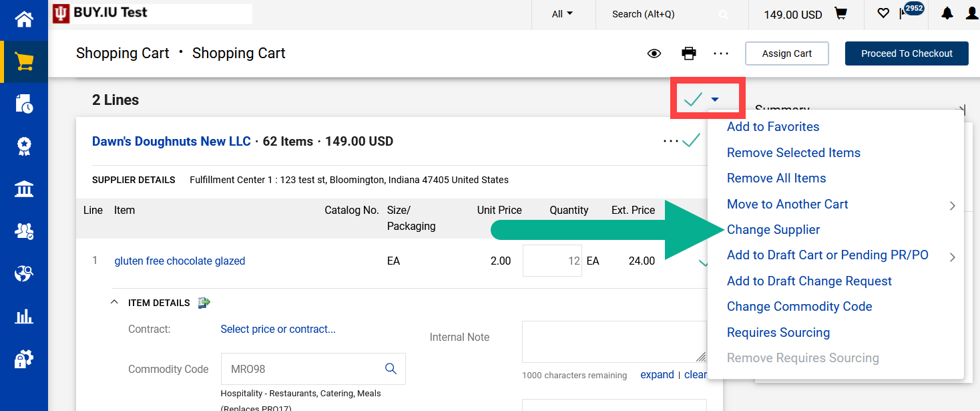Image resolution: width=980 pixels, height=411 pixels.
Task: Open the Suppliers people icon in the sidebar
Action: pyautogui.click(x=24, y=231)
